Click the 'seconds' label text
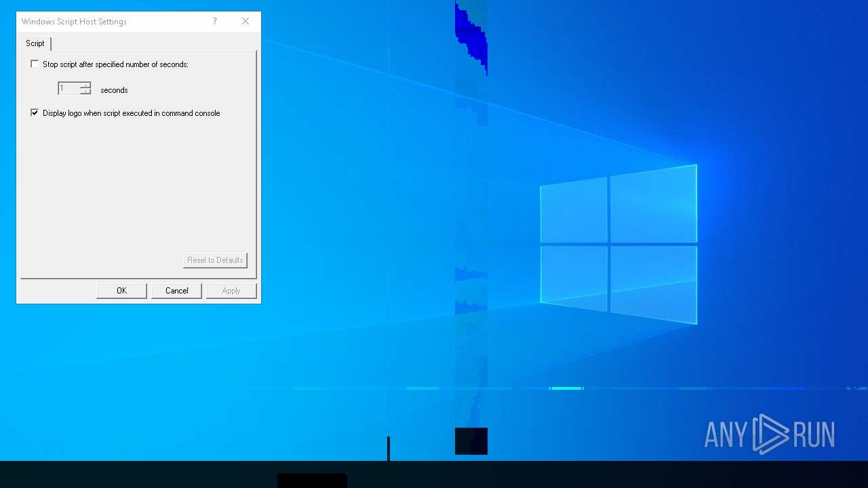The width and height of the screenshot is (868, 488). pos(114,90)
